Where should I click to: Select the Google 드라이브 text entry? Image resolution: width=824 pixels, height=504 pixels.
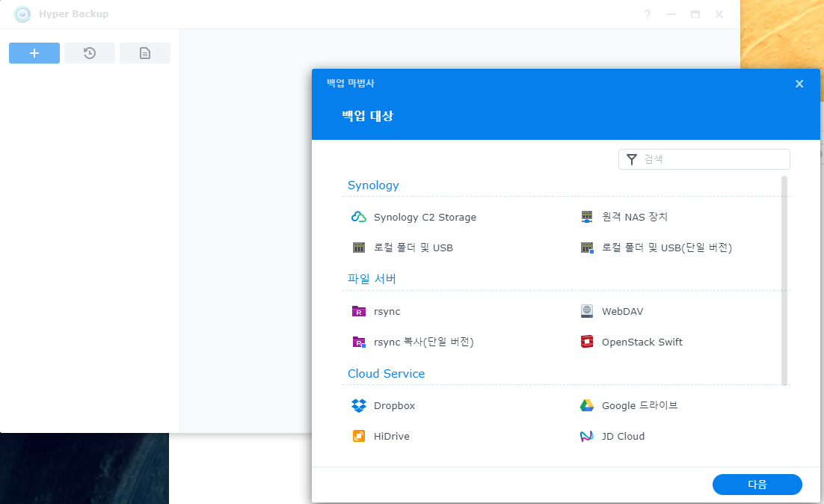click(639, 405)
